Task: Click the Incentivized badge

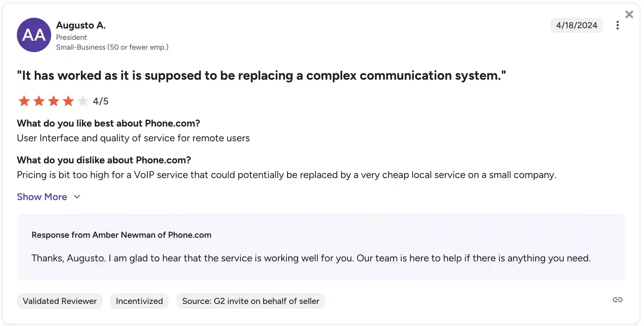Action: pyautogui.click(x=139, y=301)
